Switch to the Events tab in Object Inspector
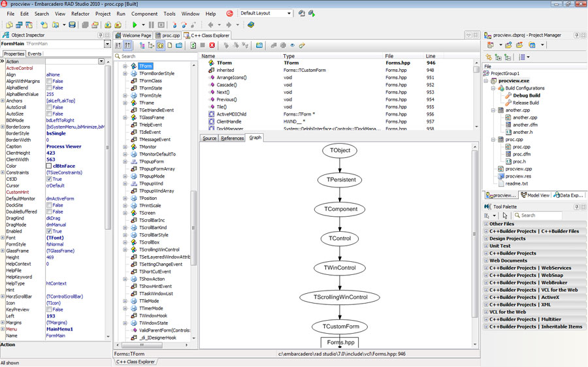Image resolution: width=588 pixels, height=367 pixels. point(35,54)
